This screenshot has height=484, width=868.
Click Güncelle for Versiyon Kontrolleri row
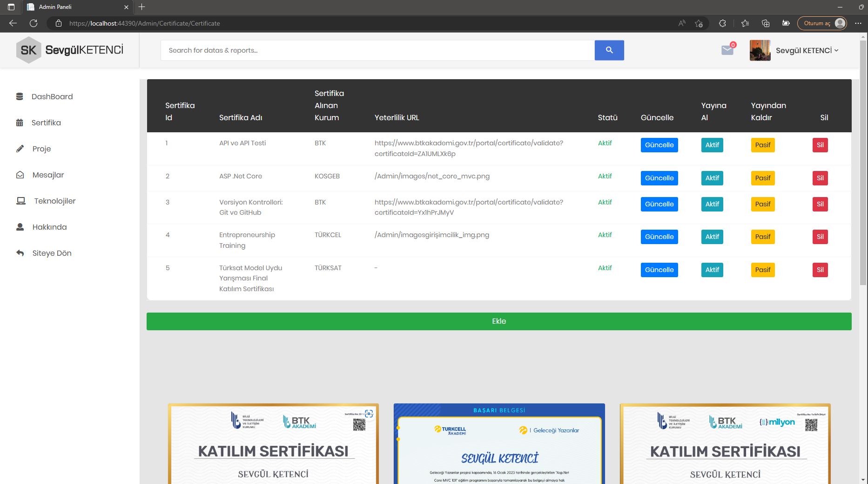click(659, 204)
